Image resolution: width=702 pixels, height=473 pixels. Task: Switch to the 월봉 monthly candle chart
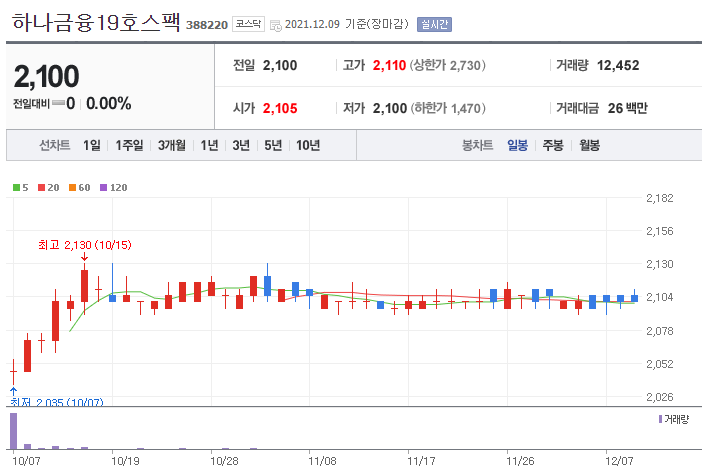coord(589,145)
